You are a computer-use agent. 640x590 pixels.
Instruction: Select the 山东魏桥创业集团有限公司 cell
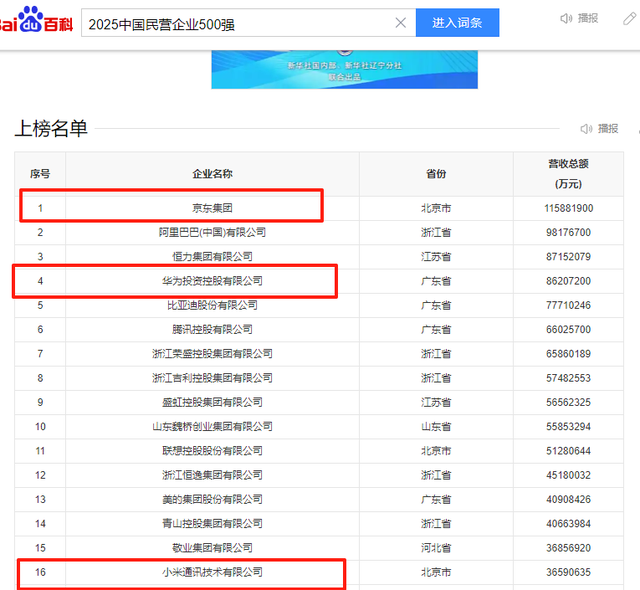point(212,427)
